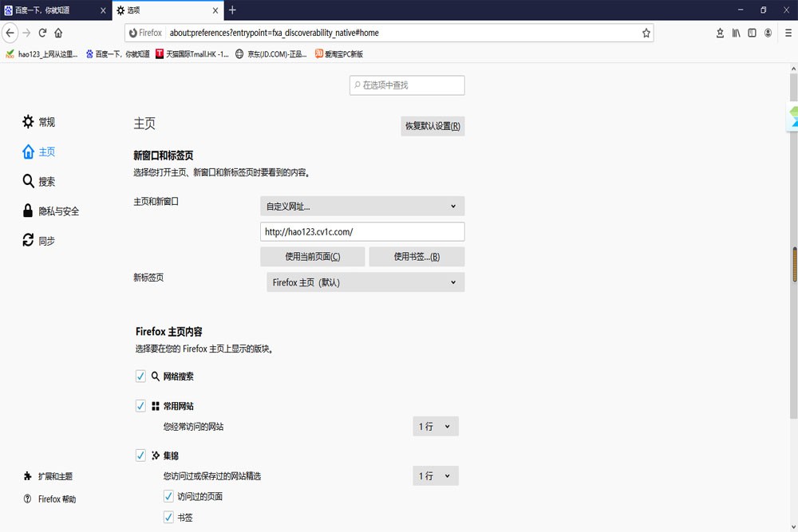
Task: Click 使用当前页面 button
Action: pos(313,257)
